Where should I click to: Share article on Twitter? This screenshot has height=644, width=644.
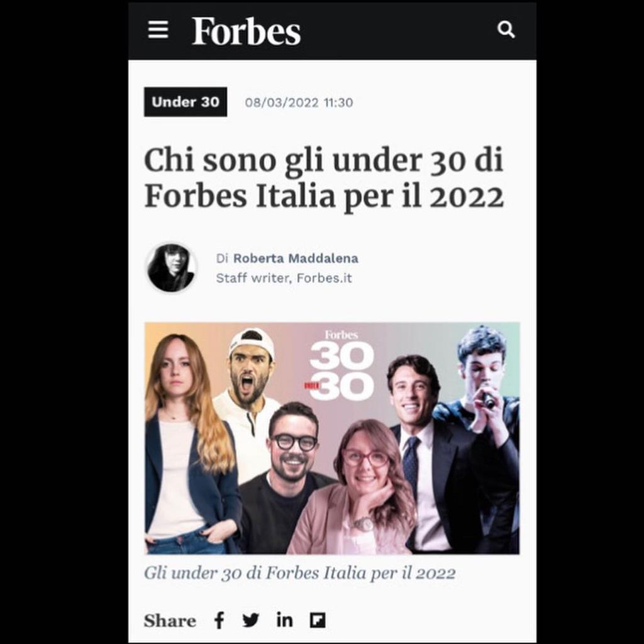[x=250, y=620]
